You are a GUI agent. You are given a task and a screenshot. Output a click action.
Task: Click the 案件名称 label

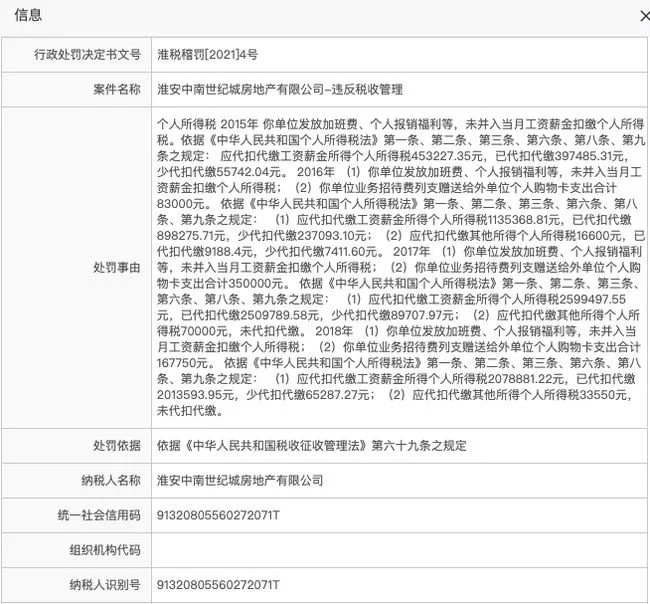(117, 90)
